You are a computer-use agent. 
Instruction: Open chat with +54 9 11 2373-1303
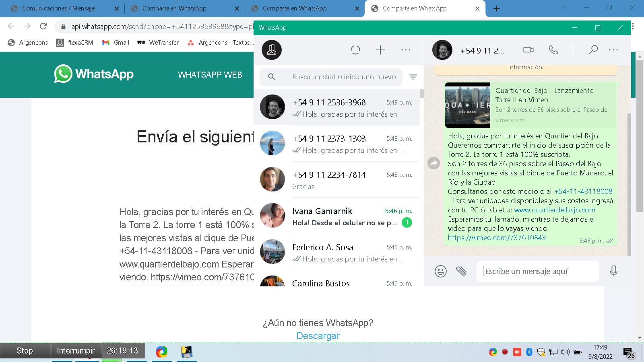(336, 144)
